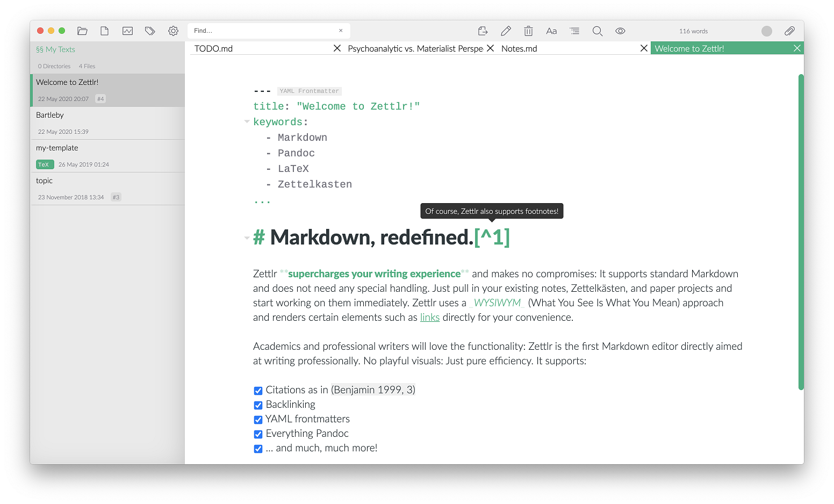Toggle distraction-free mode eye icon
The width and height of the screenshot is (834, 504).
pos(620,31)
